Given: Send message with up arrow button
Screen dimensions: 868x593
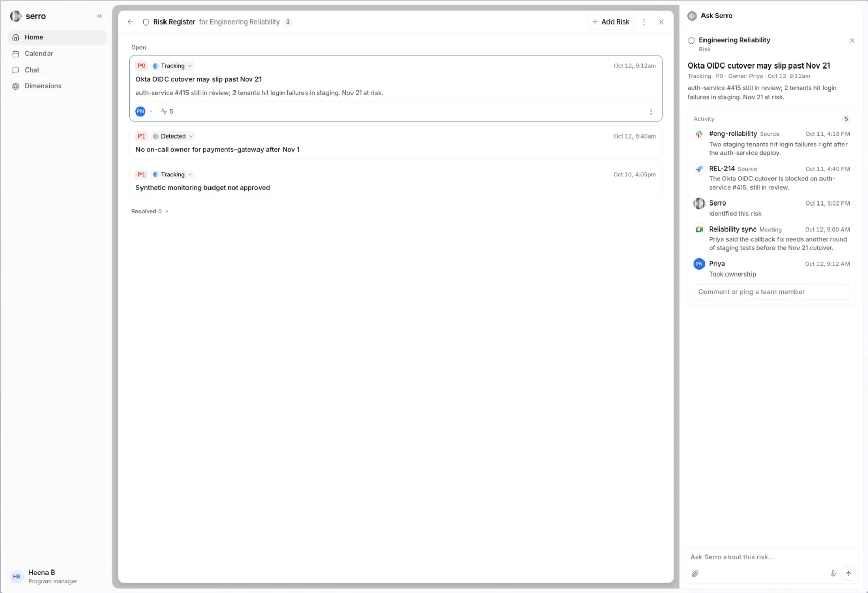Looking at the screenshot, I should pyautogui.click(x=849, y=574).
